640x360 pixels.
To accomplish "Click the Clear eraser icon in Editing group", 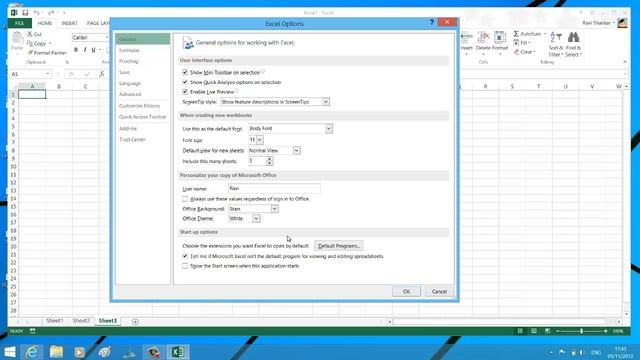I will pyautogui.click(x=516, y=52).
